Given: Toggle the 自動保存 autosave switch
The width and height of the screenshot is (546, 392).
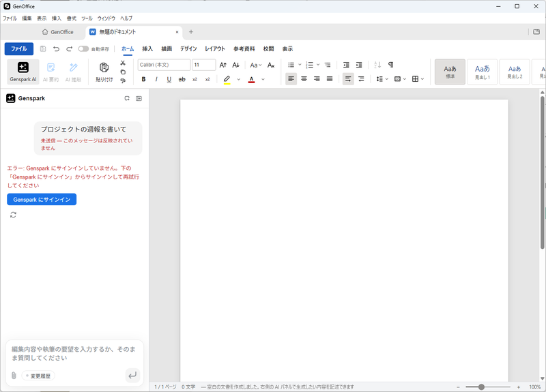Looking at the screenshot, I should coord(83,48).
